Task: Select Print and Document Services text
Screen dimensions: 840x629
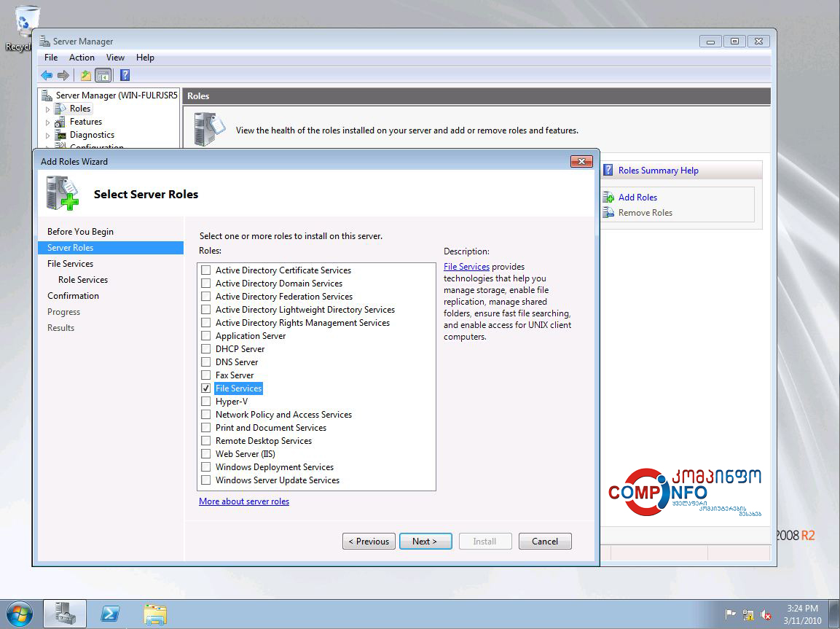Action: click(x=270, y=428)
